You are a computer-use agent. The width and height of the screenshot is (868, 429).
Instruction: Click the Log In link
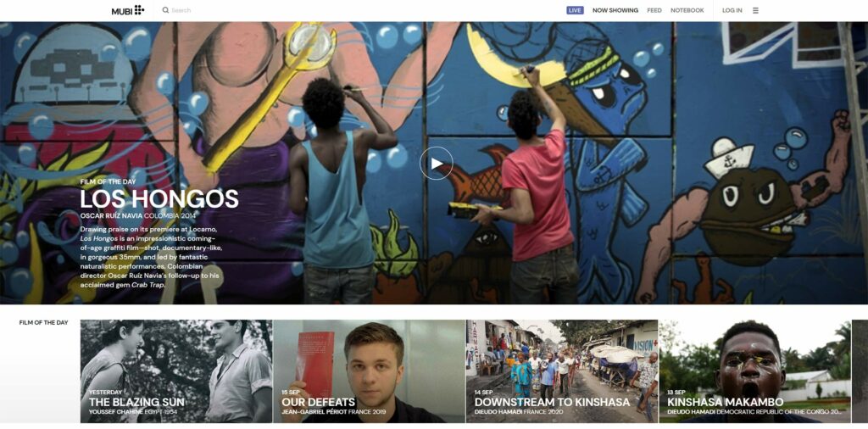732,10
